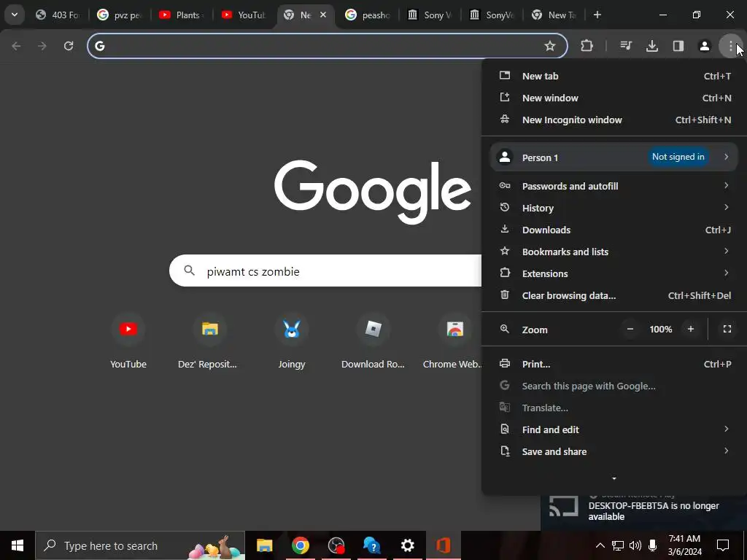Click the DESKTOP-FBEBT5A notification toast
The height and width of the screenshot is (560, 747).
click(x=643, y=511)
